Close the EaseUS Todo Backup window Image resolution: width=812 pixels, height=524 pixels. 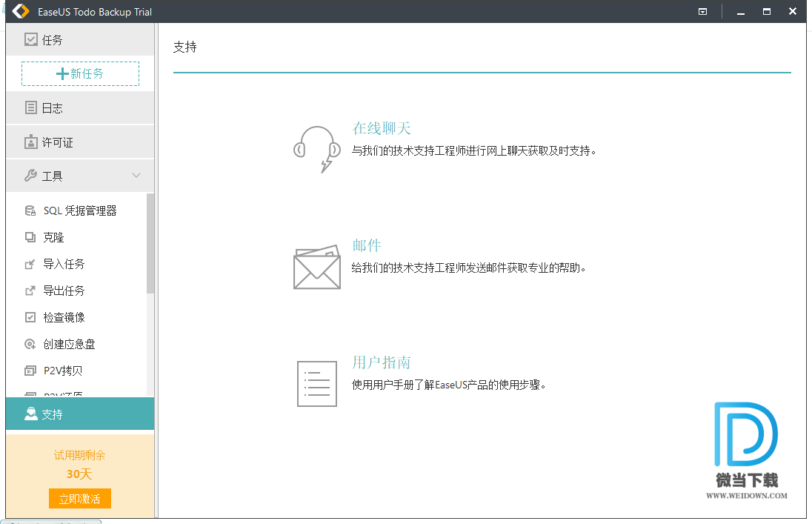pos(792,11)
